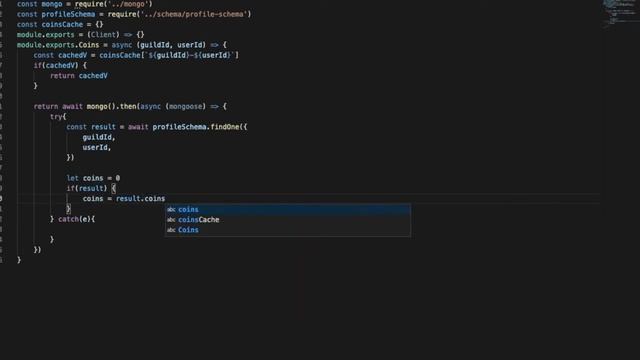This screenshot has height=360, width=640.
Task: Click the abc icon beside capitalized "Coins" suggestion
Action: pos(171,230)
